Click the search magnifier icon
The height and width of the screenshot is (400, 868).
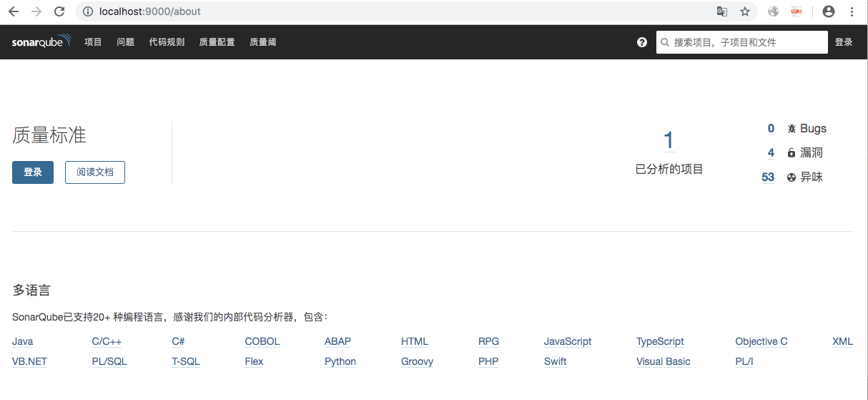(x=666, y=42)
